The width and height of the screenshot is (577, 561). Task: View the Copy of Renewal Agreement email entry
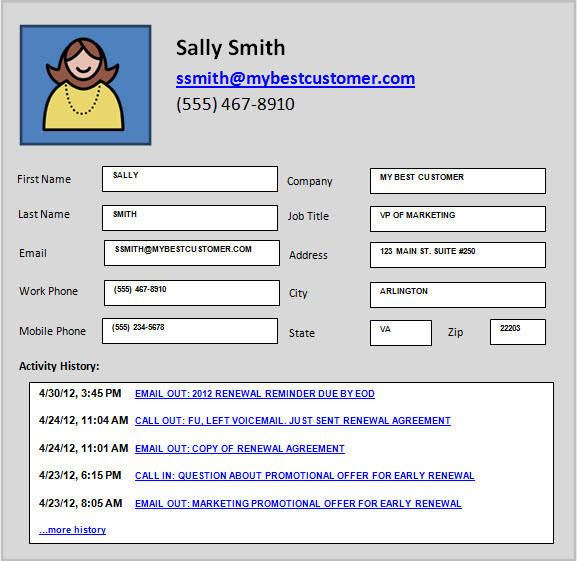240,448
